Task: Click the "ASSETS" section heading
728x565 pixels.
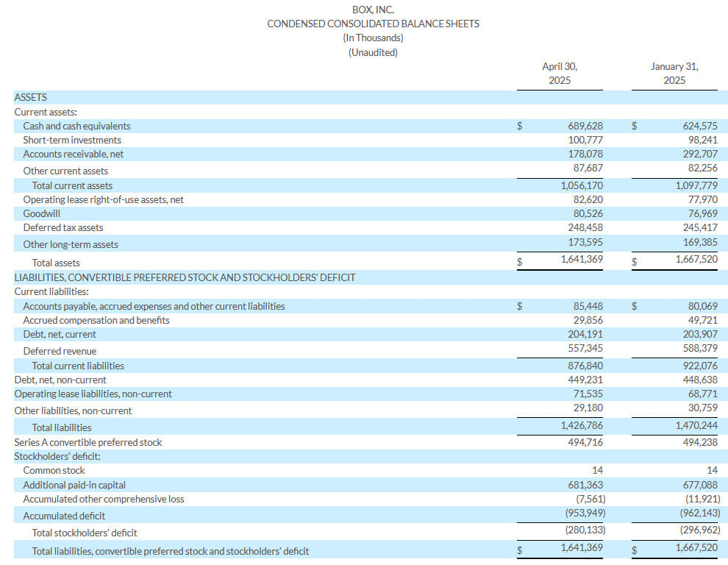Action: [31, 97]
